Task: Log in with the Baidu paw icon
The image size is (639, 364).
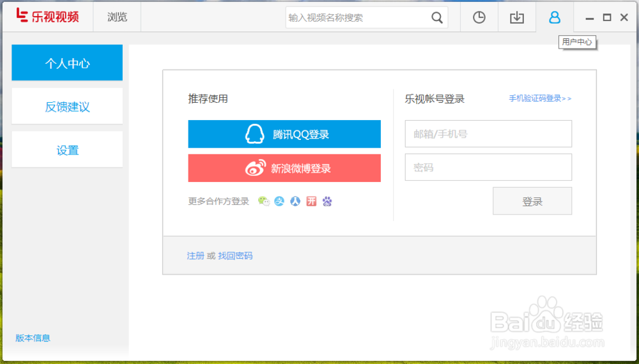Action: [327, 201]
